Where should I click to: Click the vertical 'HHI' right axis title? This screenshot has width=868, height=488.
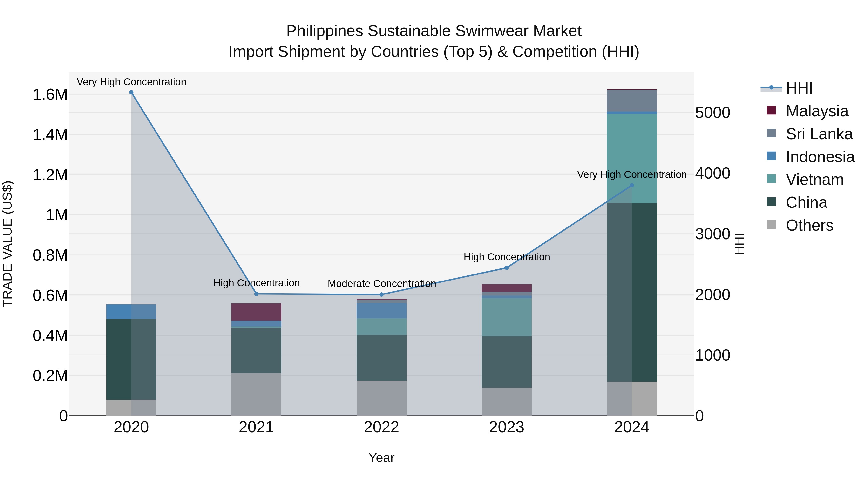point(739,244)
